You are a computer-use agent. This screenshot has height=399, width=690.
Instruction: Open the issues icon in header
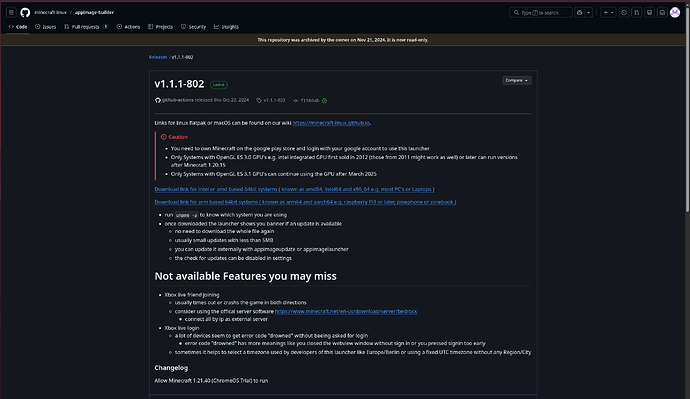click(624, 12)
